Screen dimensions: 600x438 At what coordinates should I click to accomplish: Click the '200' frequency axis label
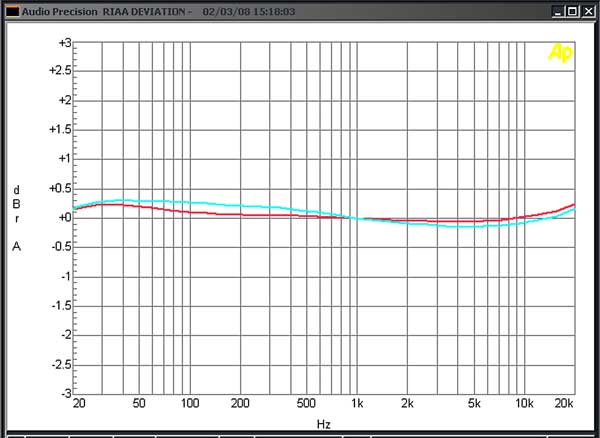pyautogui.click(x=240, y=403)
